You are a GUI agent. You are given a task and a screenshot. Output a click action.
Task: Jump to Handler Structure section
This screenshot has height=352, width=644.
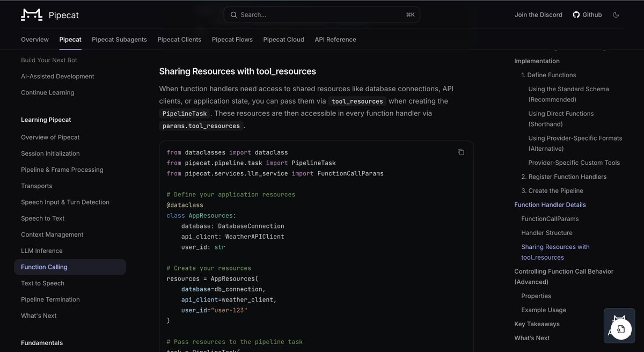(x=547, y=233)
